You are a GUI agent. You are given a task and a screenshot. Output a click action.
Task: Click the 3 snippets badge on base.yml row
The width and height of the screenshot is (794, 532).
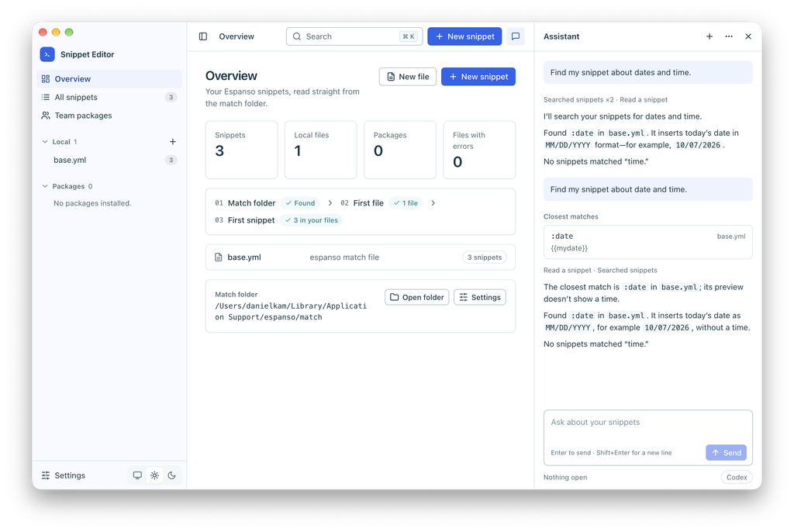pos(485,257)
